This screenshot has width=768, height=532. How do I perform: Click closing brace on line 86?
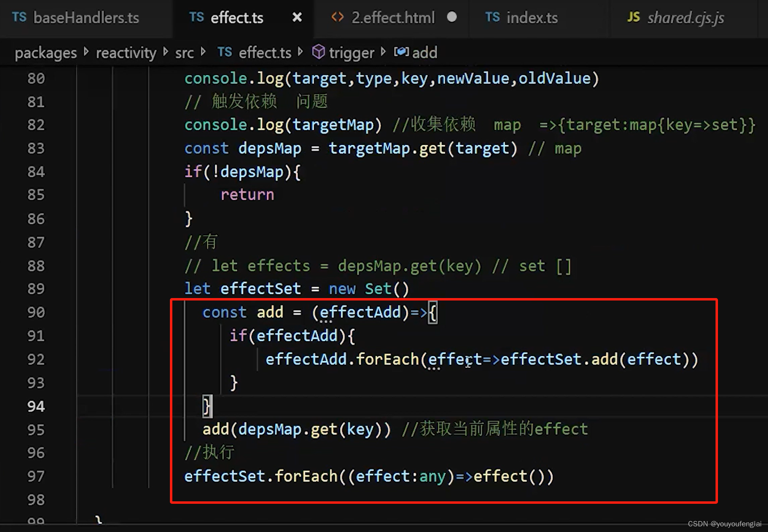coord(188,219)
